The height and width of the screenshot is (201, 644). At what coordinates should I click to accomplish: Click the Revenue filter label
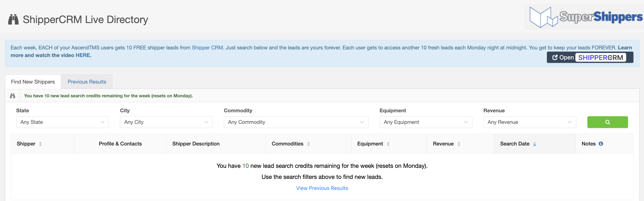point(494,111)
